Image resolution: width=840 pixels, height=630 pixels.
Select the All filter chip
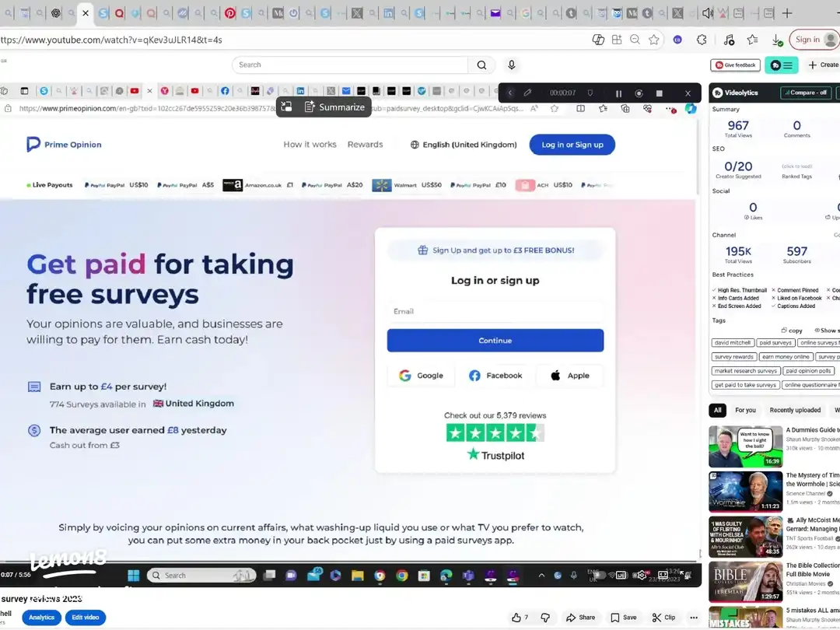pyautogui.click(x=717, y=411)
